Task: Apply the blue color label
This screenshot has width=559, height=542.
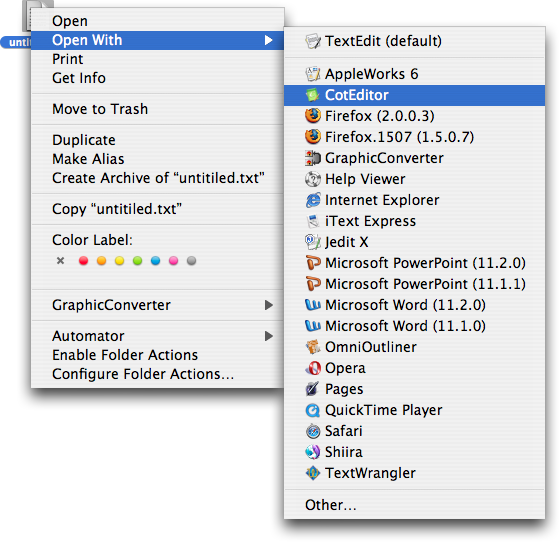Action: click(x=155, y=261)
